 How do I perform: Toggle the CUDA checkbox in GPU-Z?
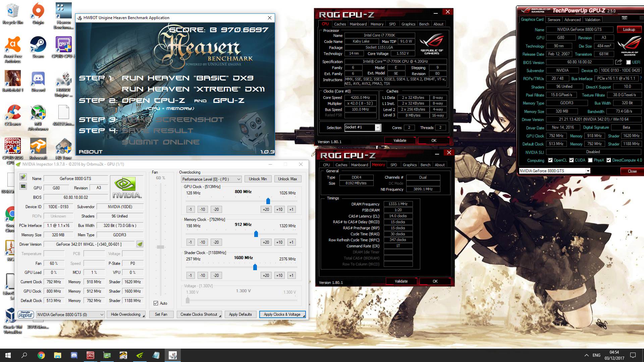click(x=571, y=160)
